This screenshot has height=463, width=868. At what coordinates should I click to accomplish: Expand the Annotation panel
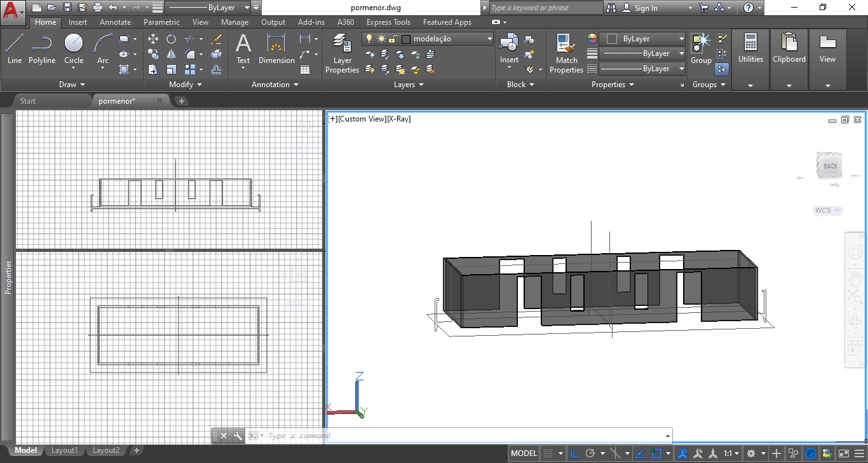click(275, 84)
